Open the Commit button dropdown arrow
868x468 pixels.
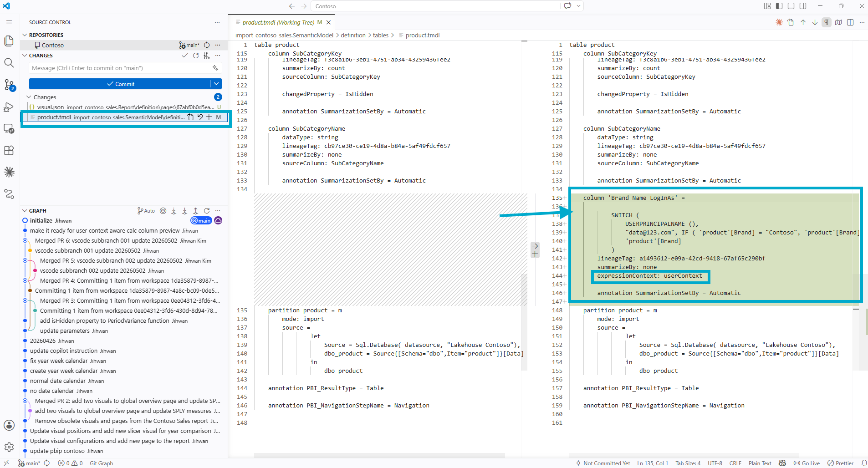216,84
